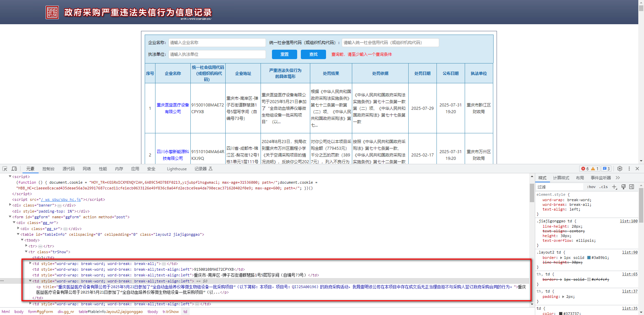Image resolution: width=644 pixels, height=315 pixels.
Task: Expand the div class banner node
Action: pyautogui.click(x=10, y=205)
